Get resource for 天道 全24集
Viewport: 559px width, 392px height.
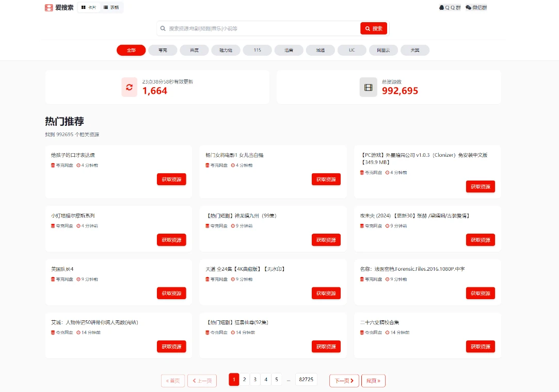click(326, 293)
